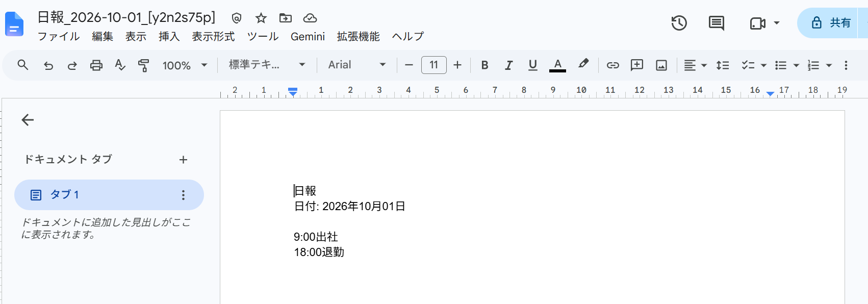Insert a link
Image resolution: width=868 pixels, height=304 pixels.
[x=613, y=65]
